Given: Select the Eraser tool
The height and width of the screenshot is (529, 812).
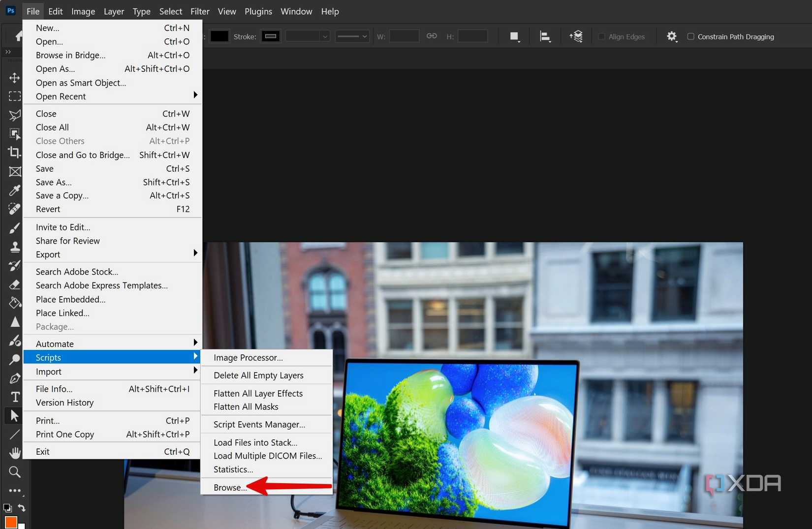Looking at the screenshot, I should click(14, 284).
